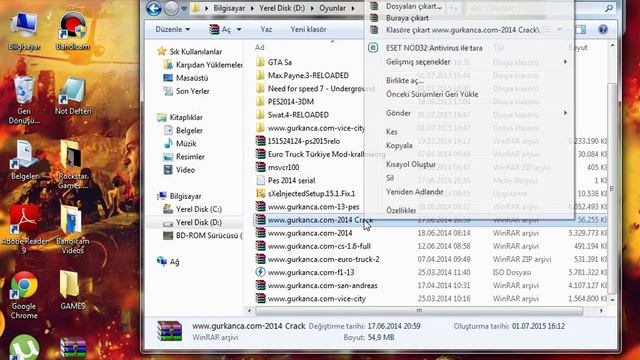The width and height of the screenshot is (640, 360).
Task: Go to Son Yerler in sidebar
Action: click(x=187, y=91)
